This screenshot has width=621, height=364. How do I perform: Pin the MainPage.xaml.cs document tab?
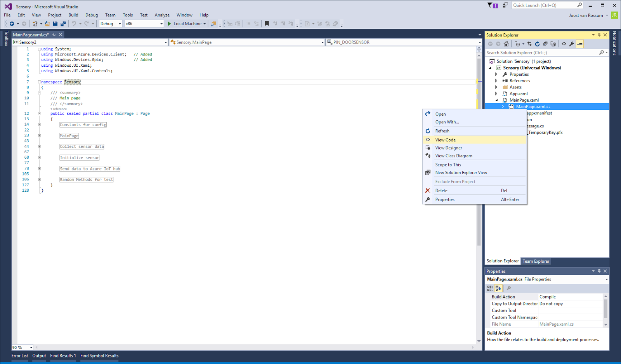54,34
